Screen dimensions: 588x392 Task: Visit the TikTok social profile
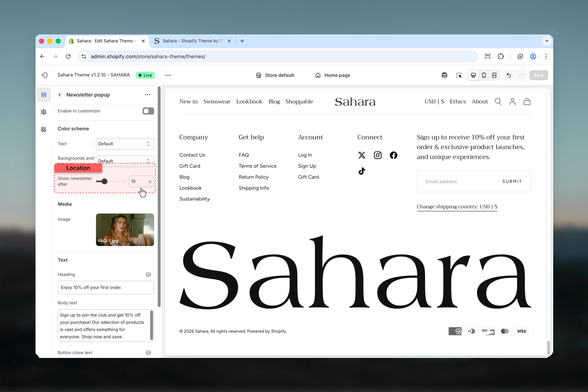(362, 171)
